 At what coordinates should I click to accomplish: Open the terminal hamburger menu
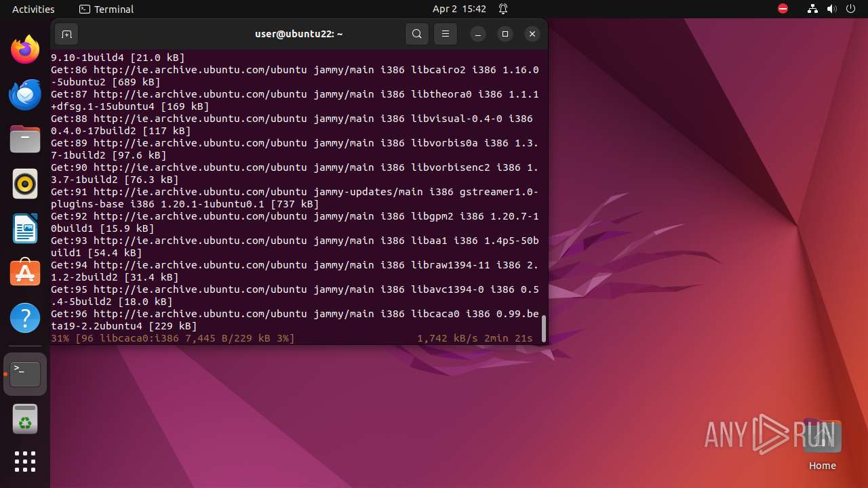(x=446, y=34)
